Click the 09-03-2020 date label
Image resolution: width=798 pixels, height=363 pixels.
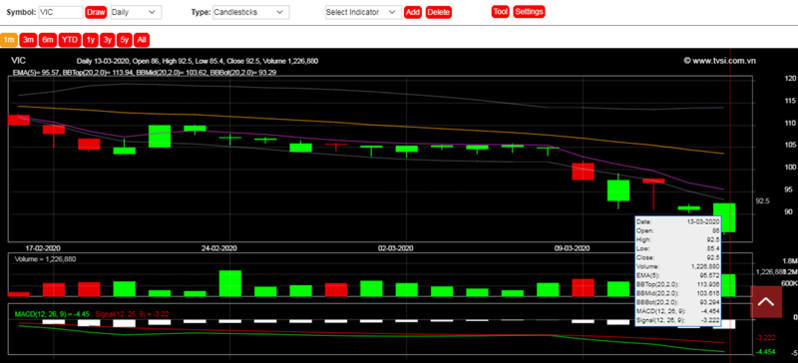point(572,248)
